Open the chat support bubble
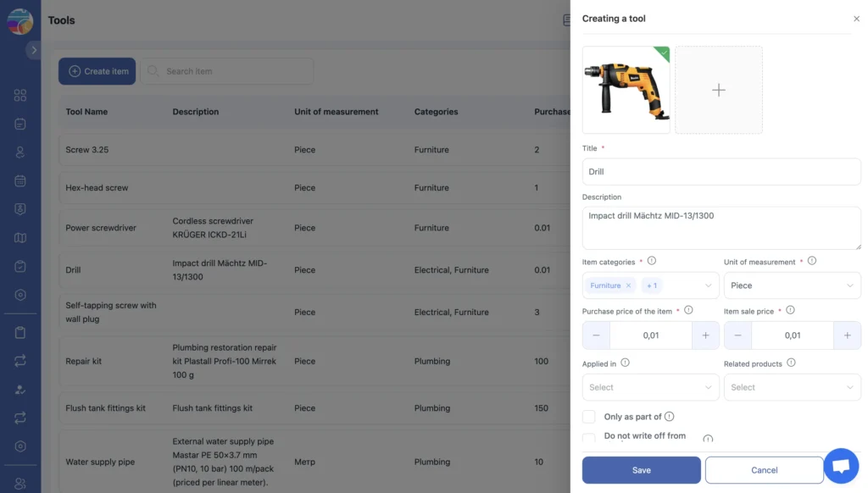This screenshot has width=868, height=493. click(x=841, y=465)
